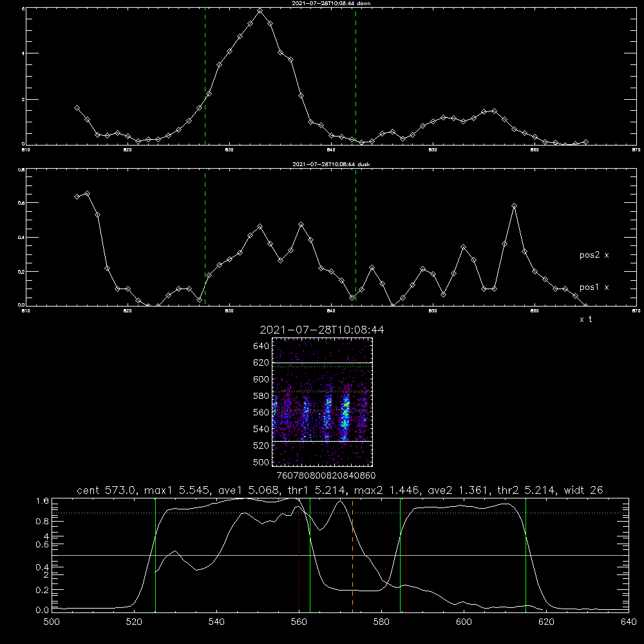The width and height of the screenshot is (644, 644).
Task: Click the 'pos1 x' label
Action: click(x=594, y=287)
